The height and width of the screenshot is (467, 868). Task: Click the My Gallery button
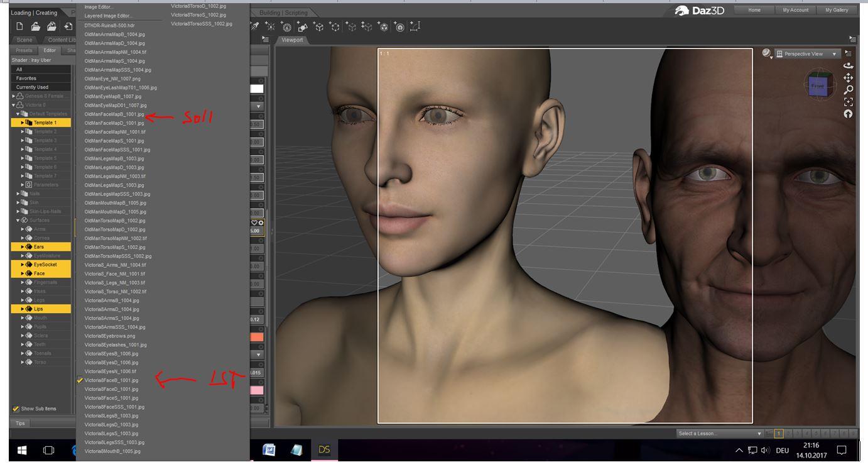point(837,10)
